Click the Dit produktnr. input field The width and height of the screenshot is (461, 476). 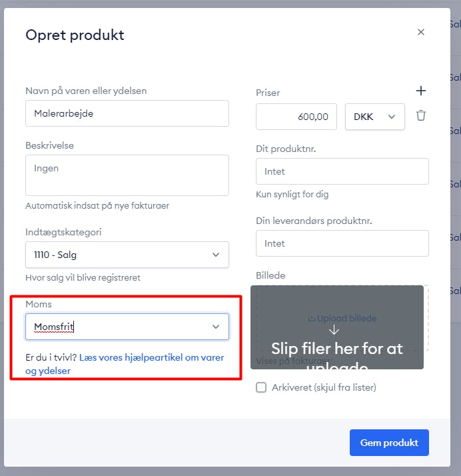[342, 171]
